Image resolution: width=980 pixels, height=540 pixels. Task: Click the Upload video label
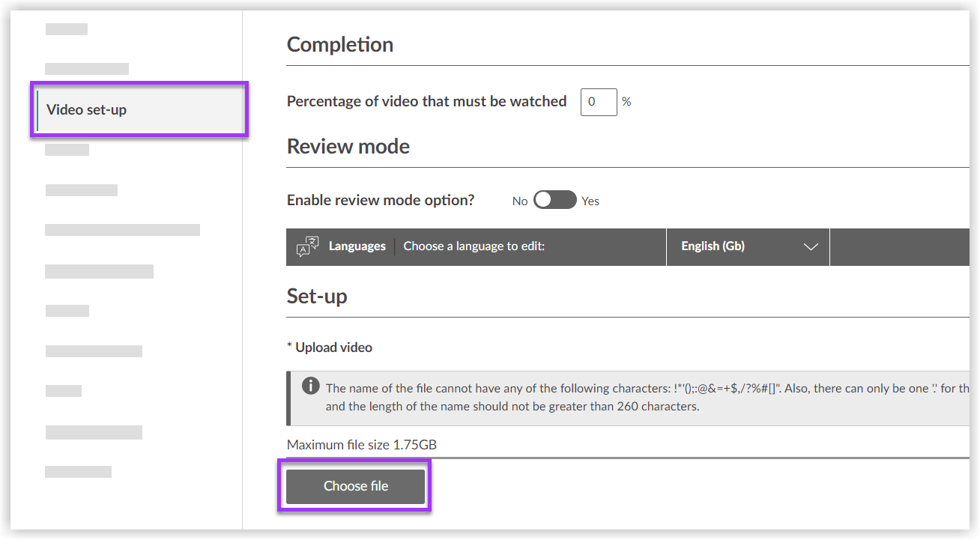pyautogui.click(x=330, y=347)
